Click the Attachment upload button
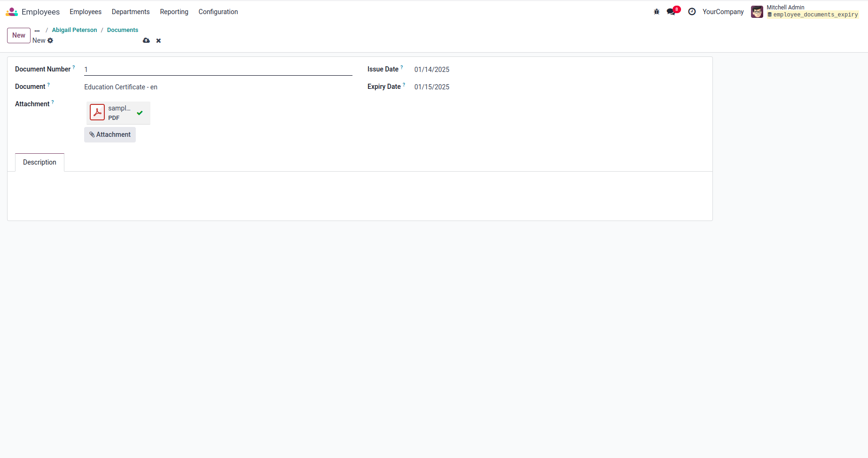This screenshot has height=458, width=868. click(x=110, y=134)
